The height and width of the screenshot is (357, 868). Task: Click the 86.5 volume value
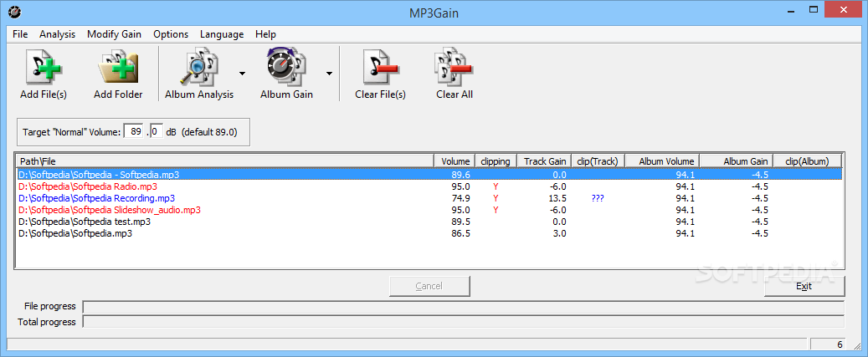(460, 233)
